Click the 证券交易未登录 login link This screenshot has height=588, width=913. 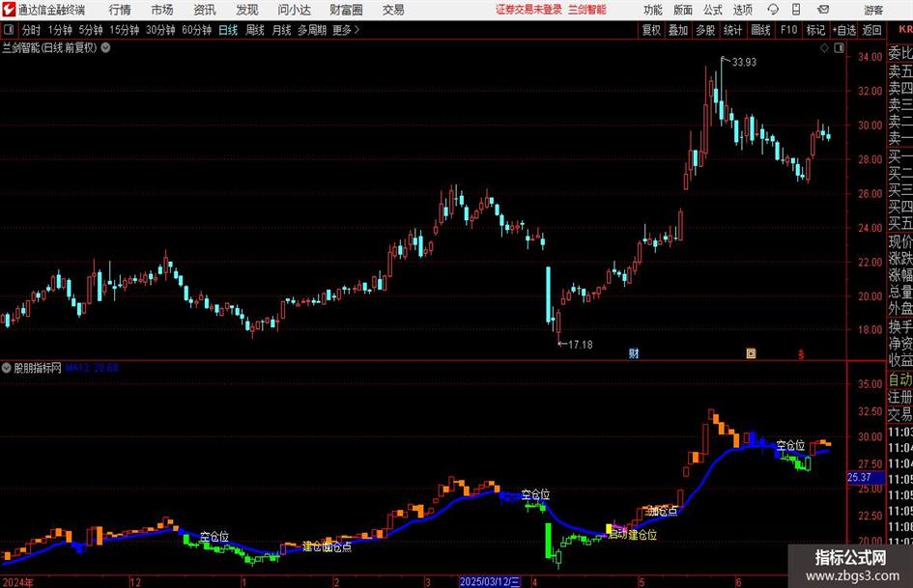[528, 10]
